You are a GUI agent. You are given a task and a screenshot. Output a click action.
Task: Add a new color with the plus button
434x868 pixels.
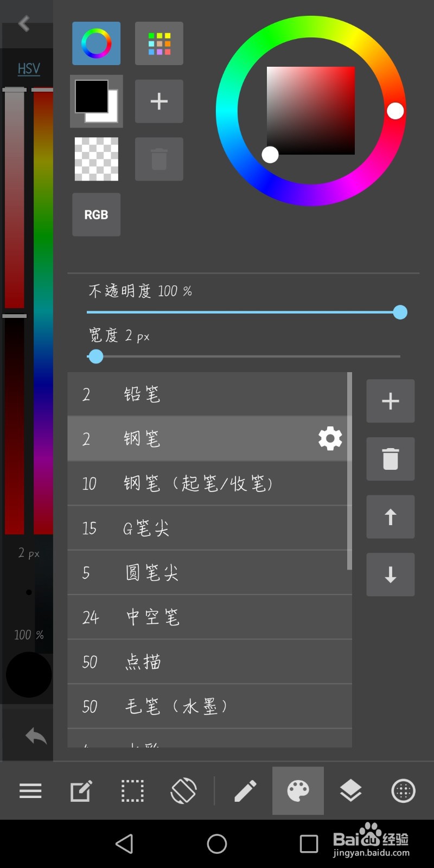click(x=159, y=101)
